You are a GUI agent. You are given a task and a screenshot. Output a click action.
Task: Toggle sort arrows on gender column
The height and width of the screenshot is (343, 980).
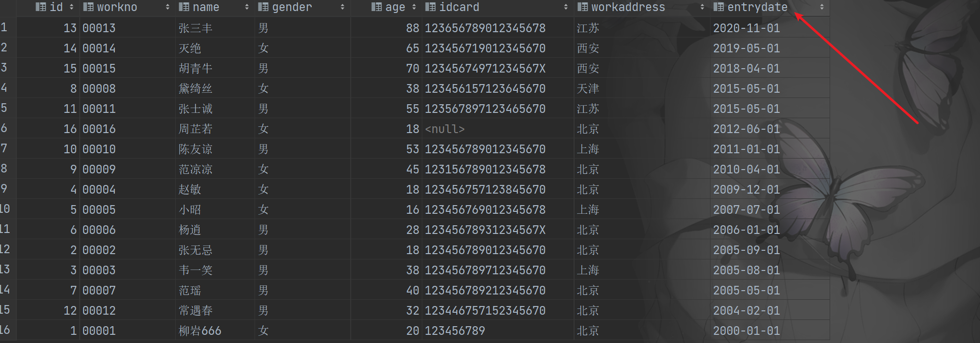click(343, 7)
